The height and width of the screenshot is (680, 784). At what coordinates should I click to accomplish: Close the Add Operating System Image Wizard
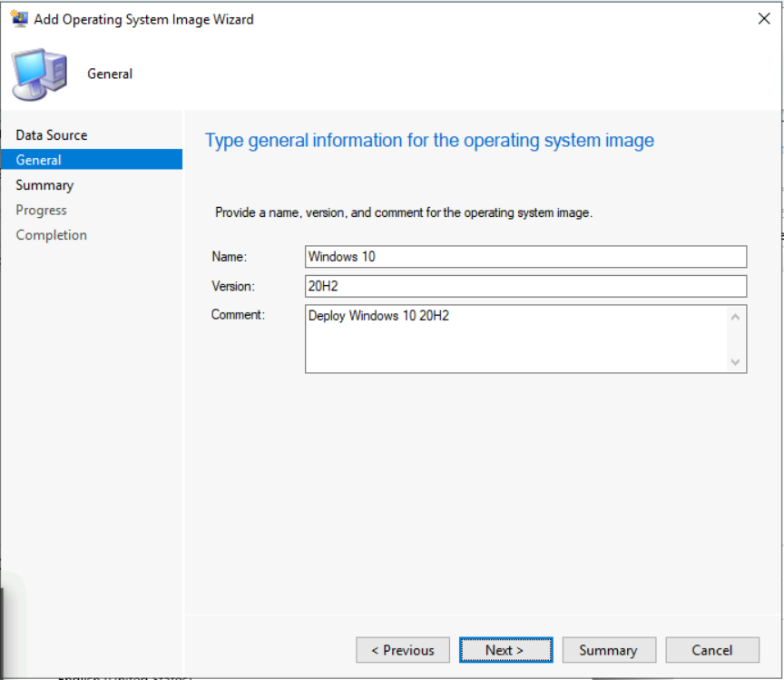[763, 19]
